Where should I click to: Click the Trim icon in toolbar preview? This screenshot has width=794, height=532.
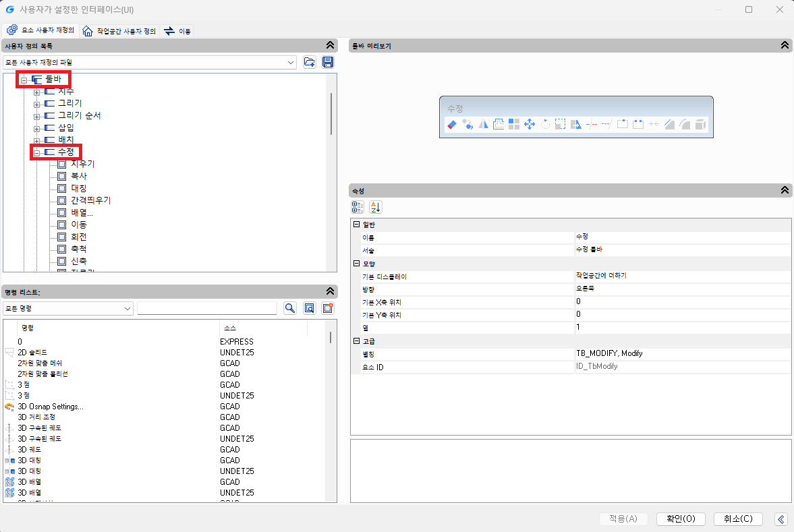(592, 125)
